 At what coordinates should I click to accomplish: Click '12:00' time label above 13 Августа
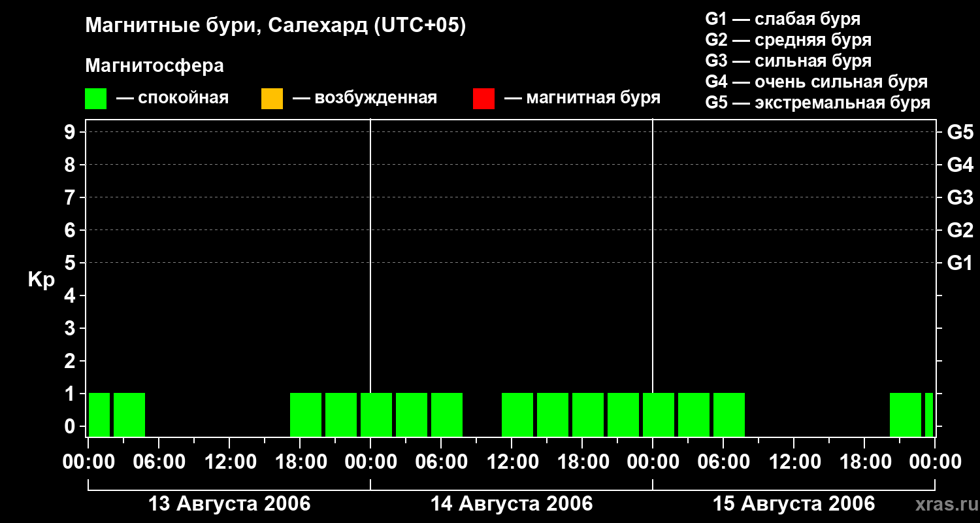coord(229,462)
